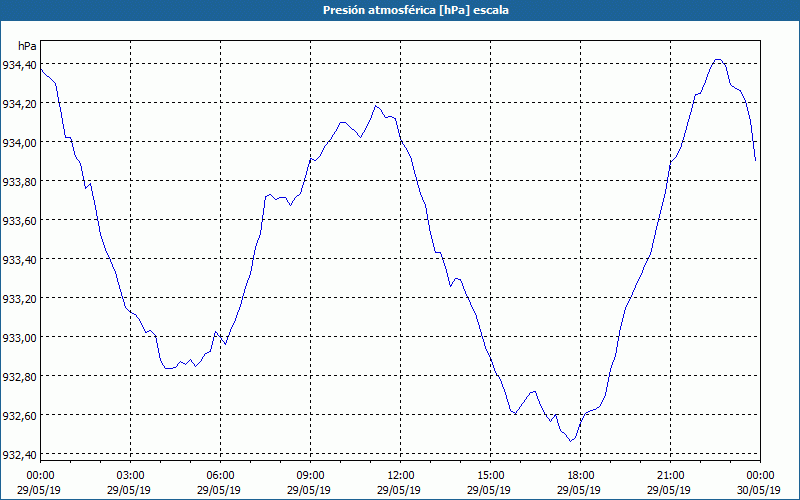Click the pressure curve peak near 11:10

[376, 106]
